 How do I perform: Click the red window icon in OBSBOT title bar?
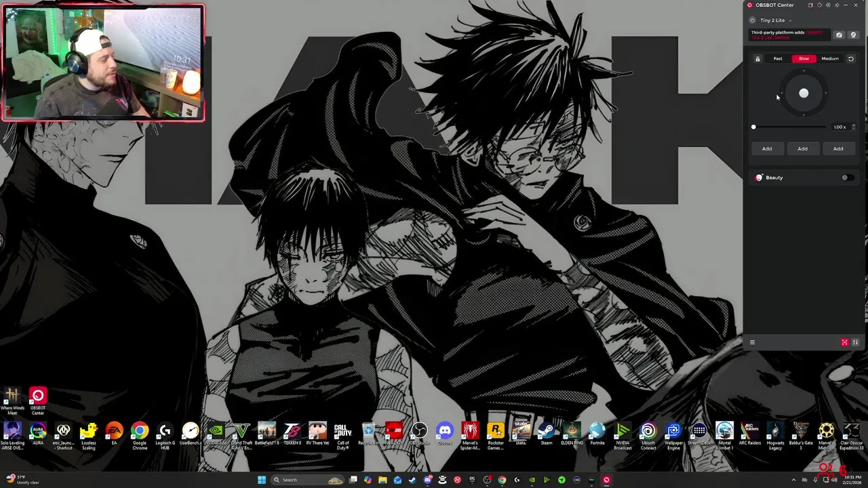point(810,5)
